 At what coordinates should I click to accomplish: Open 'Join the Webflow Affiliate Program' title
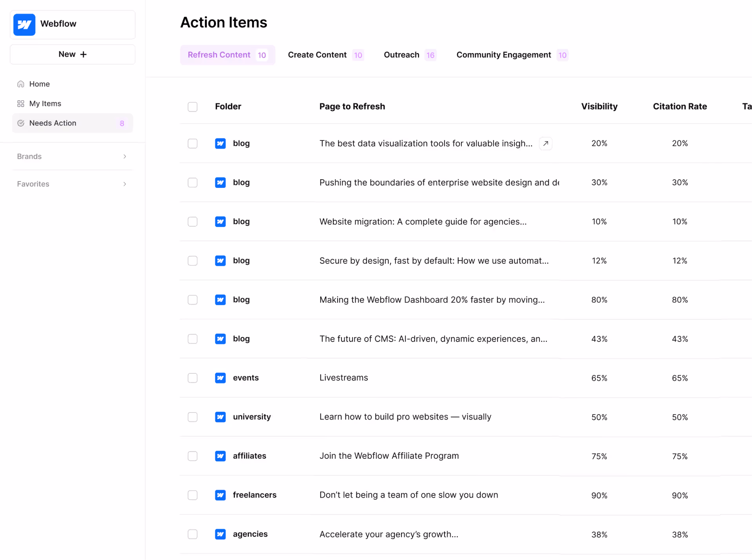(389, 456)
